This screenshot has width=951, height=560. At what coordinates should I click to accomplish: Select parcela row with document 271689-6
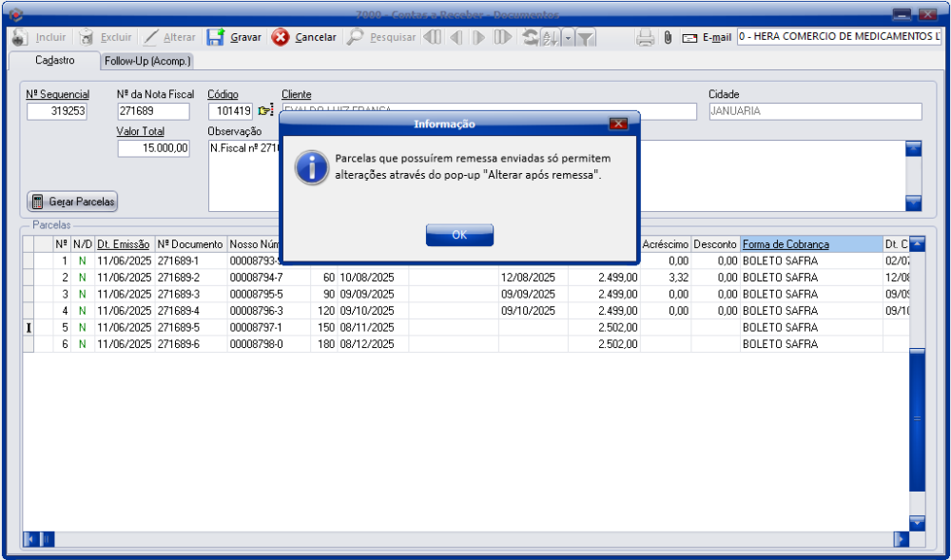190,344
